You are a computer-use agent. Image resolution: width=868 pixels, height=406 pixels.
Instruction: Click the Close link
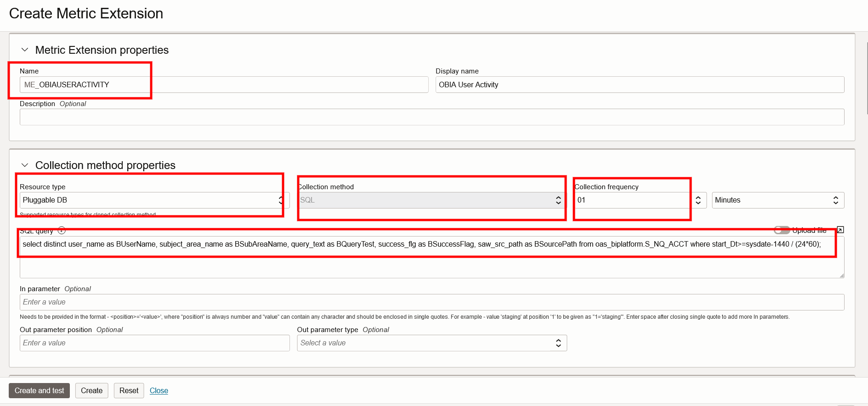[x=159, y=391]
